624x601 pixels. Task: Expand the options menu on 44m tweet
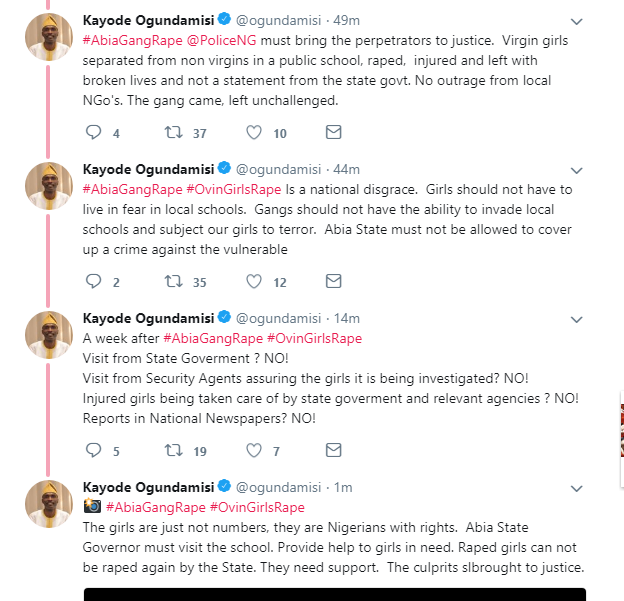click(577, 171)
